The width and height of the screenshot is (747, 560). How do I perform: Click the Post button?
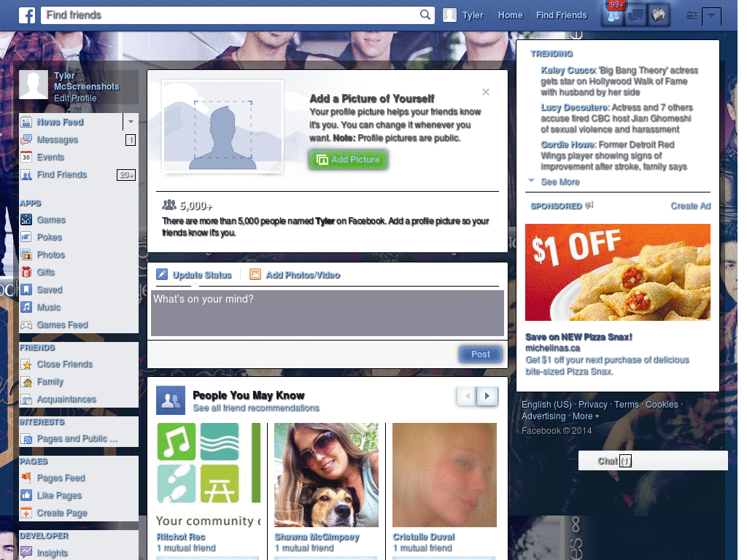tap(480, 354)
